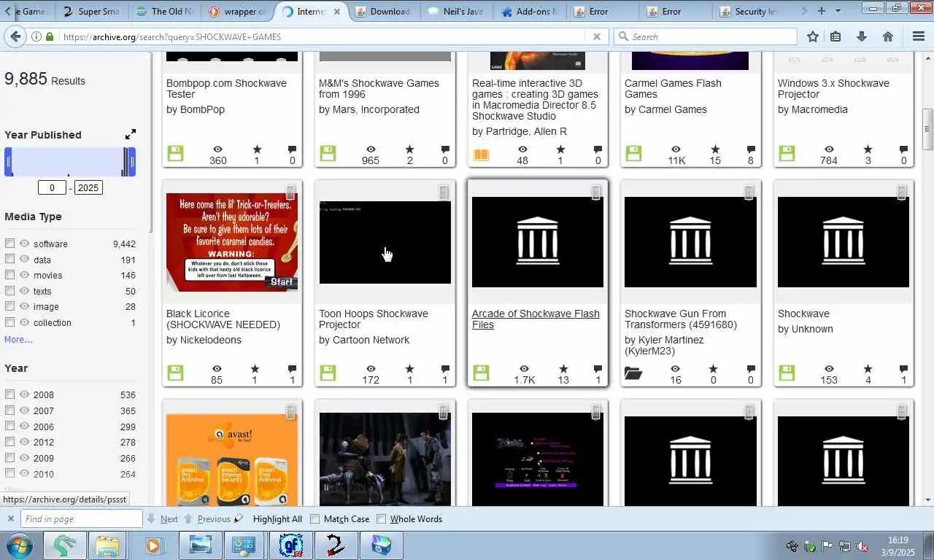Click Highlight All in find bar

tap(277, 519)
